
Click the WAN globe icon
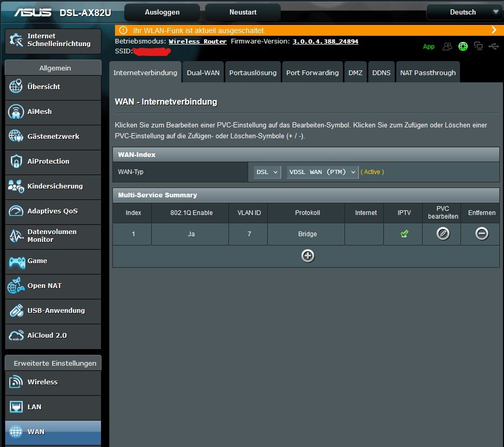[x=16, y=431]
